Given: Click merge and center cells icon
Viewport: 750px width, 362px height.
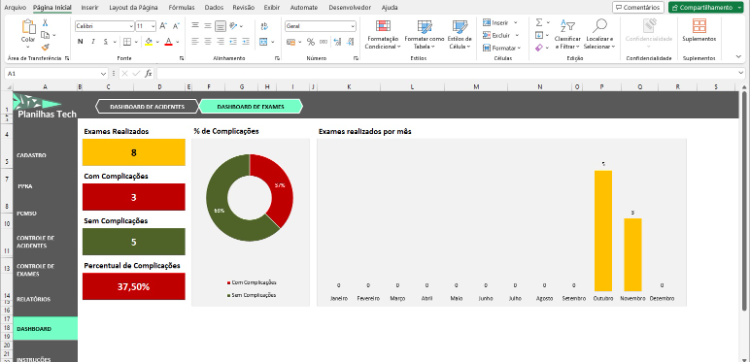Looking at the screenshot, I should coord(264,42).
